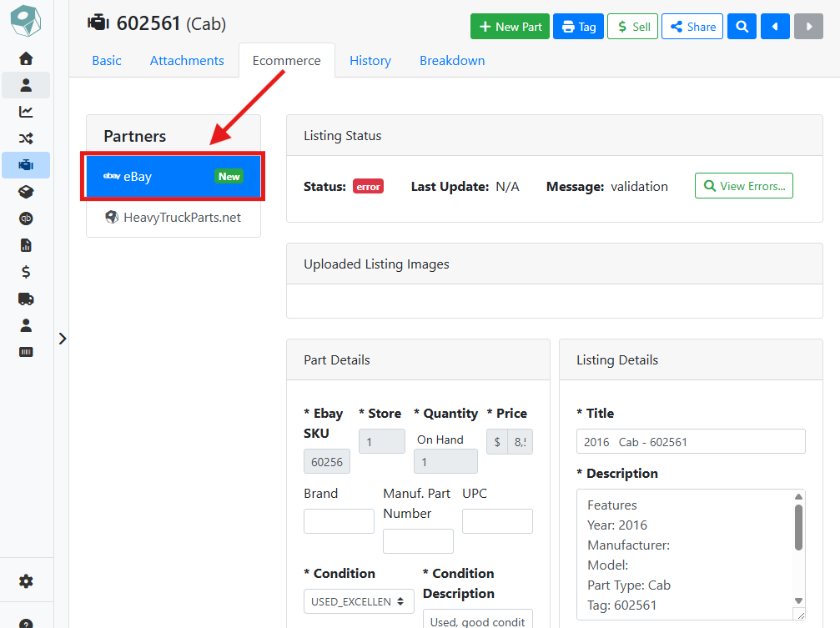Screen dimensions: 840x628
Task: Switch to the Attachments tab
Action: pyautogui.click(x=187, y=61)
